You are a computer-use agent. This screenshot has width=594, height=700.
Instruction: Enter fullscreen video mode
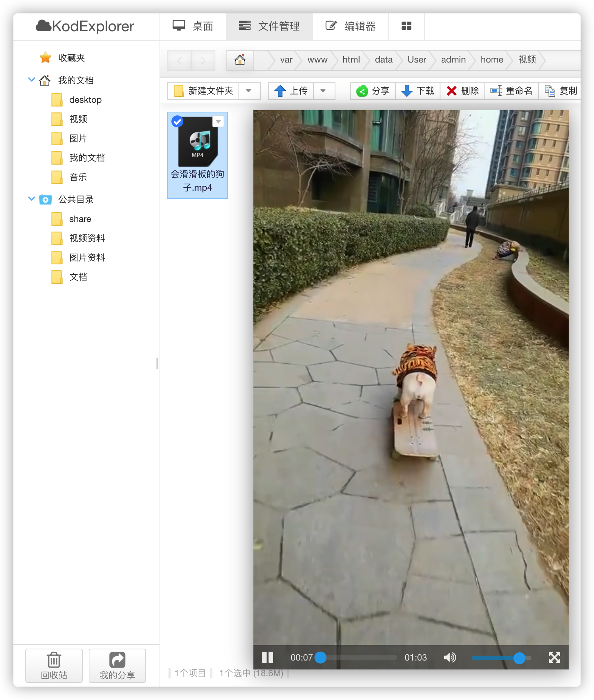[554, 658]
